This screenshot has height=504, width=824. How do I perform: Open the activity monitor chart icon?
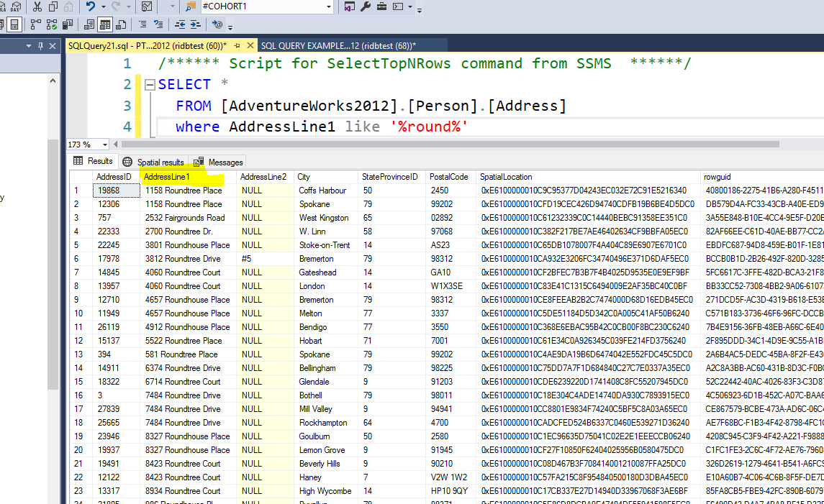tap(147, 6)
